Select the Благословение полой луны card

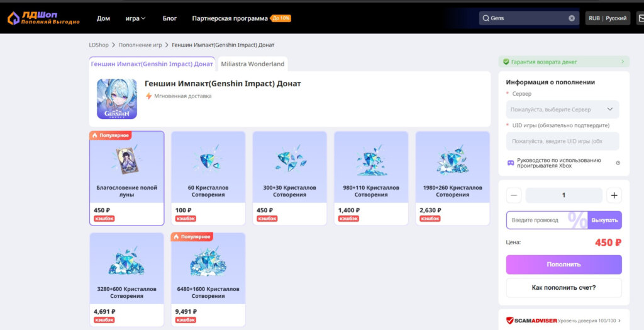(126, 178)
